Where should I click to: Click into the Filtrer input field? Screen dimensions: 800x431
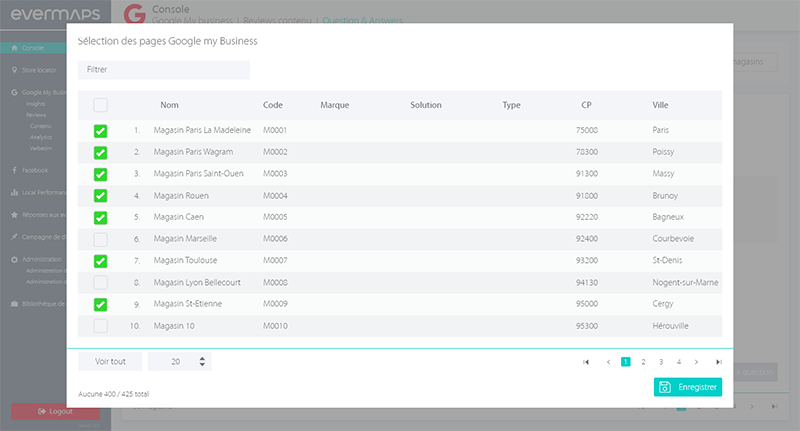164,70
